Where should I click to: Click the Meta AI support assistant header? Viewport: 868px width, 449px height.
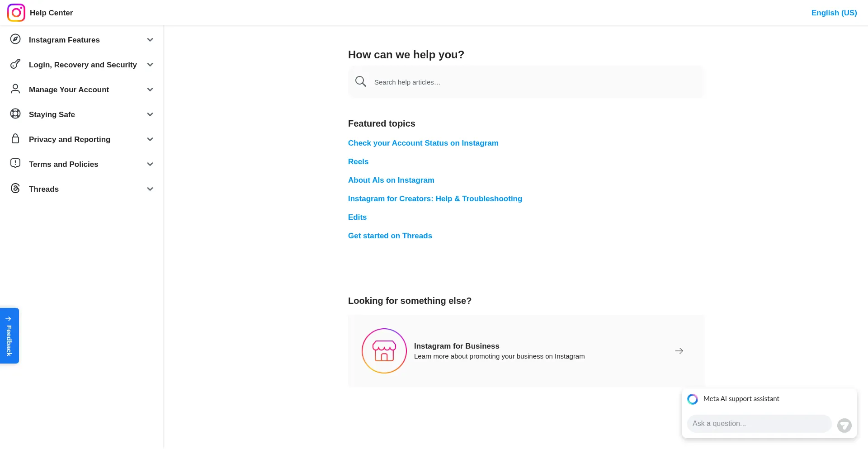click(x=741, y=399)
